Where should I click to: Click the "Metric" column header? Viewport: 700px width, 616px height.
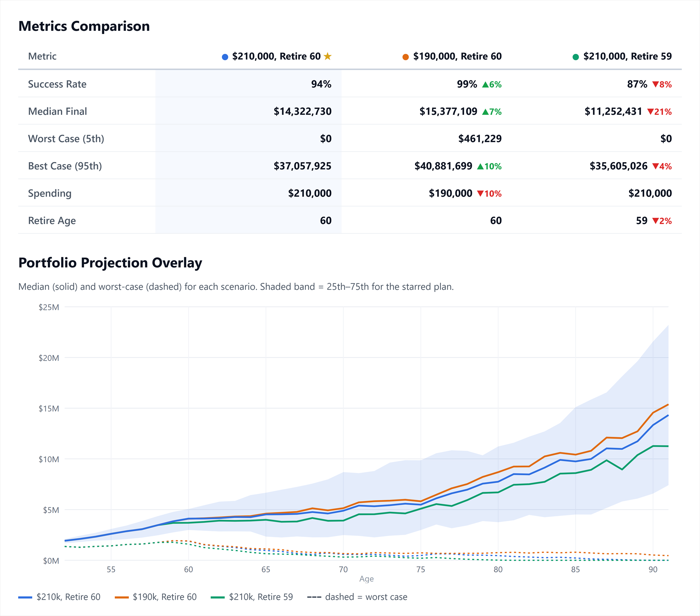click(x=42, y=56)
